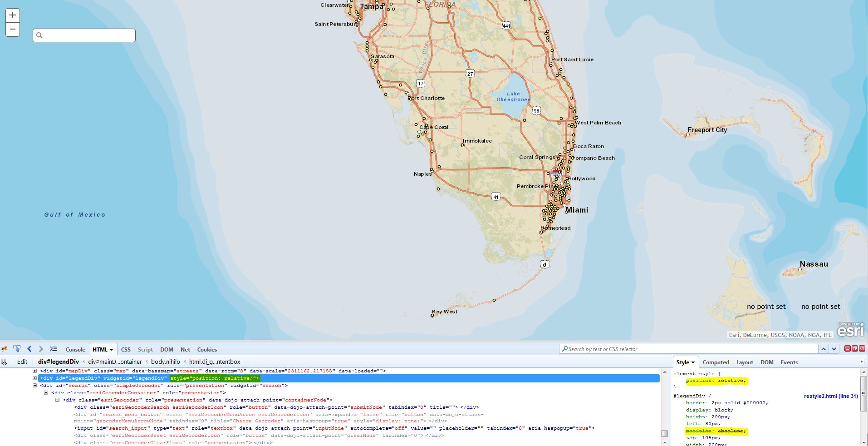Open the Net tab

pyautogui.click(x=185, y=350)
